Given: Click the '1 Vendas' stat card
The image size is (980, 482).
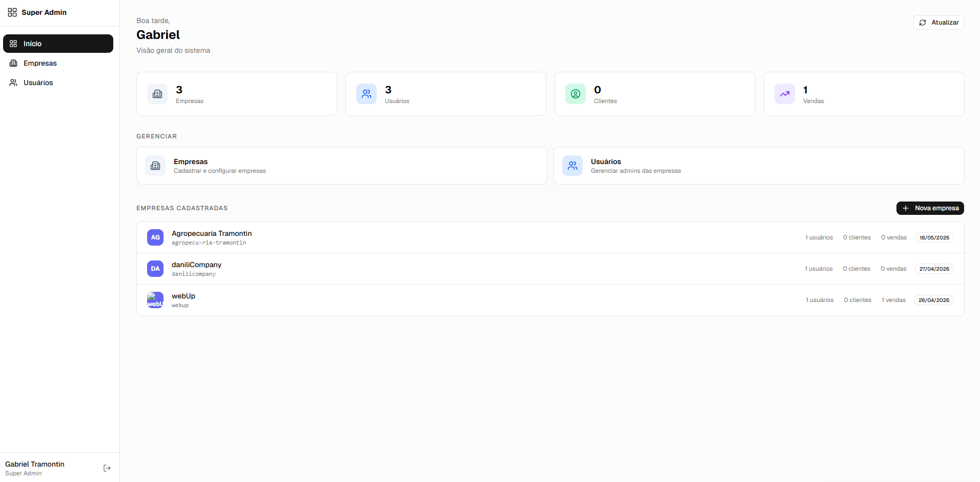Looking at the screenshot, I should (x=864, y=94).
